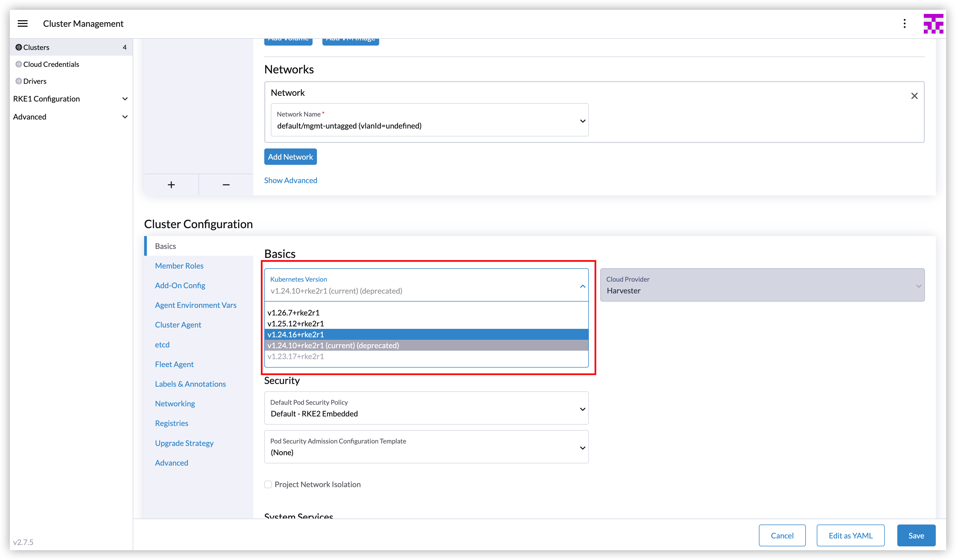
Task: Select version v1.25.12+rke2r1
Action: 426,323
